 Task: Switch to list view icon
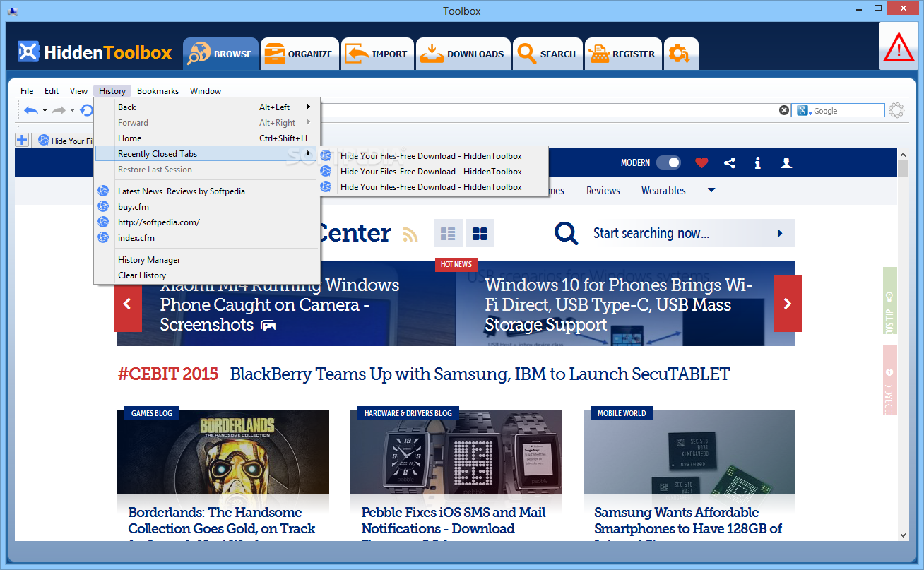pyautogui.click(x=448, y=233)
